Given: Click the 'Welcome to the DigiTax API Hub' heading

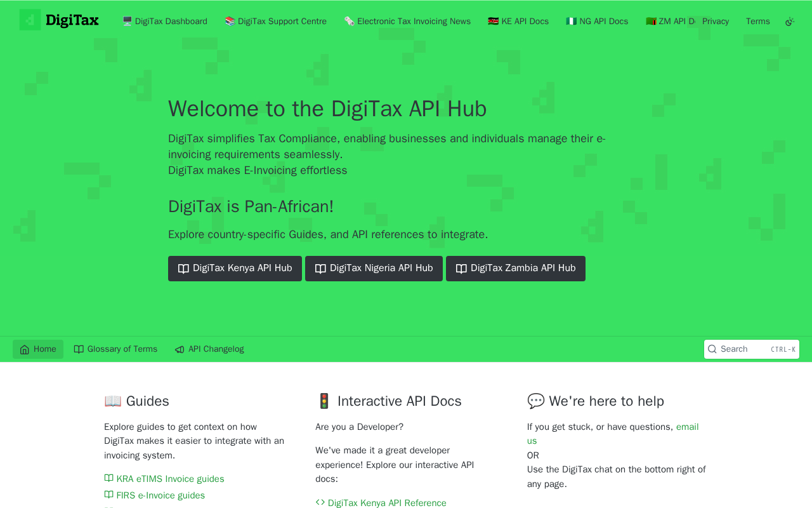Looking at the screenshot, I should click(327, 109).
